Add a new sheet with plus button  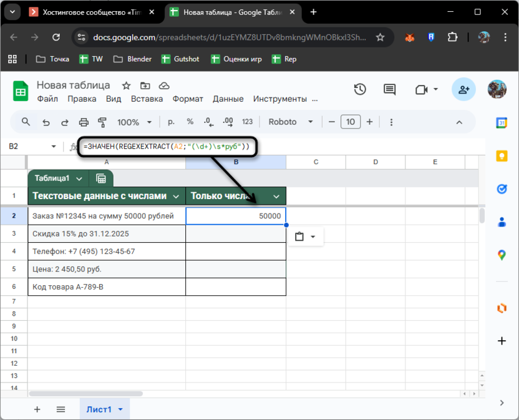[x=37, y=409]
